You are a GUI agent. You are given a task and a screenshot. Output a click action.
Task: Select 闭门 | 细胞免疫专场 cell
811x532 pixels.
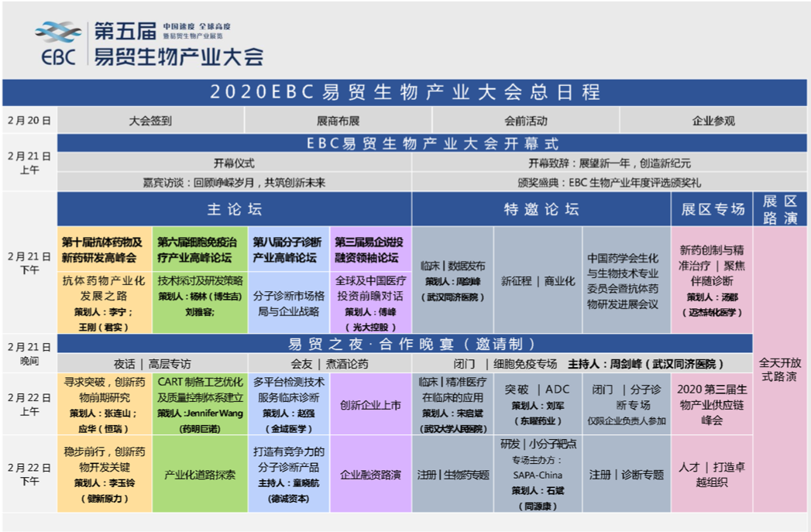point(582,363)
